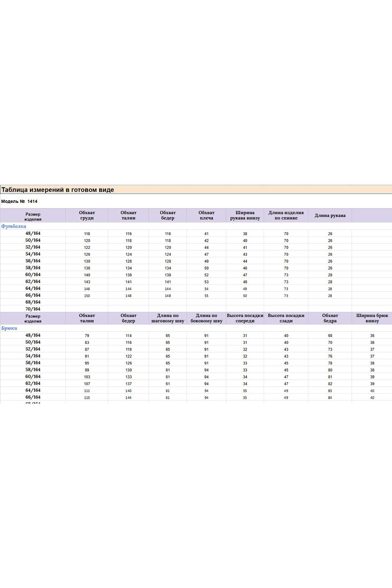Click the "Ширина рукава внизу" header cell
392x588 pixels.
[x=245, y=215]
